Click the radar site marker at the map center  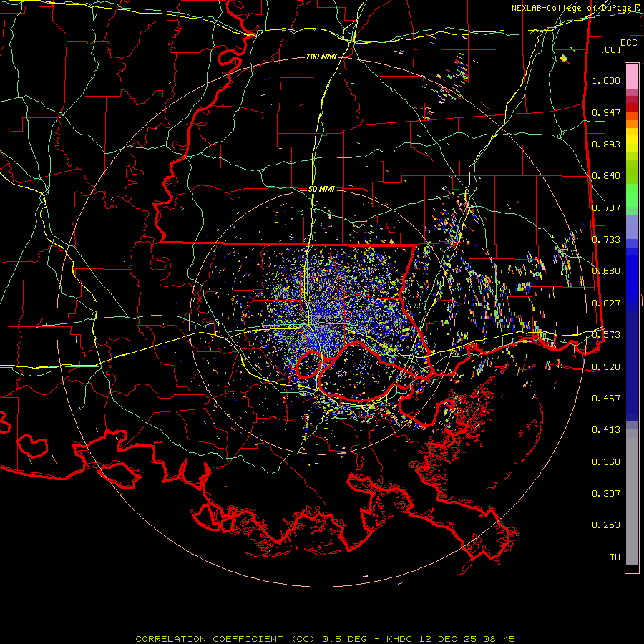click(x=323, y=323)
